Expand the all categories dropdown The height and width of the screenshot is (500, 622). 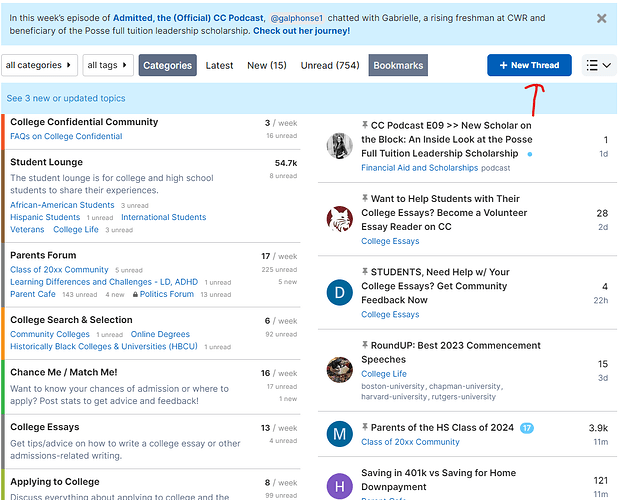[39, 65]
